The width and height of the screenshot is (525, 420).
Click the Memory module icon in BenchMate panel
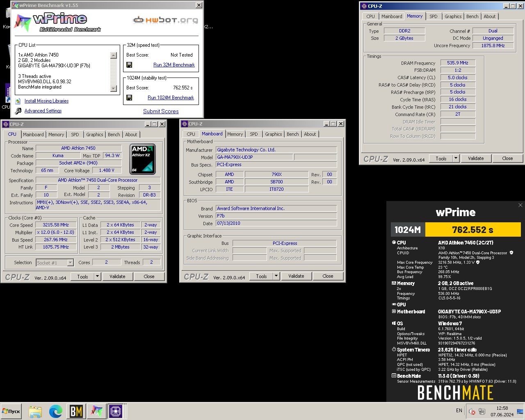tap(394, 283)
